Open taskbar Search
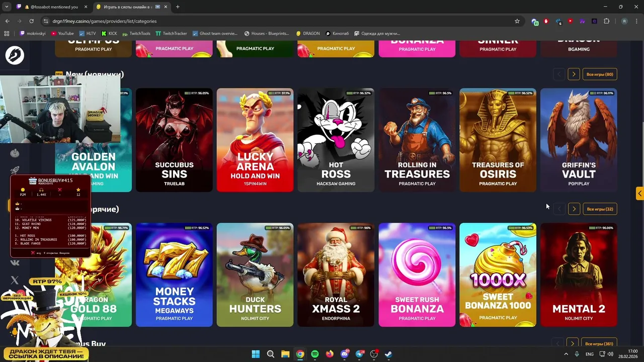This screenshot has height=362, width=644. coord(271,354)
